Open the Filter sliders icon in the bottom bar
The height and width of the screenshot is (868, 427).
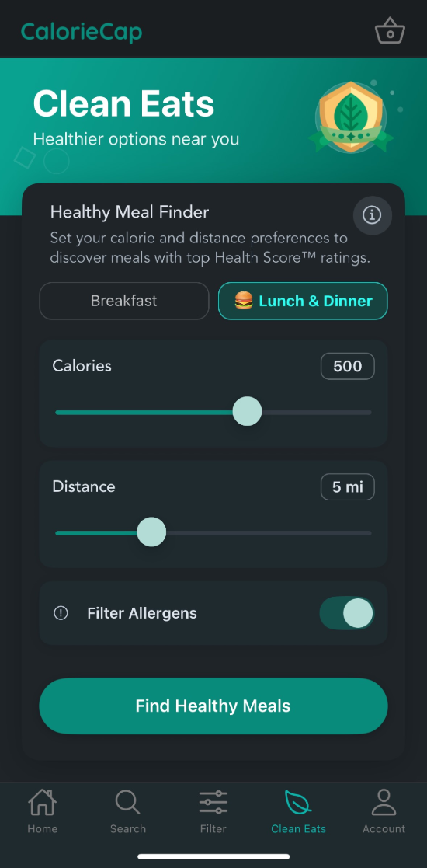click(x=213, y=802)
